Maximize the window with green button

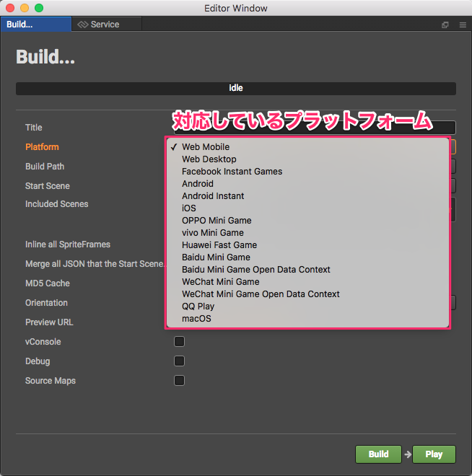(39, 8)
